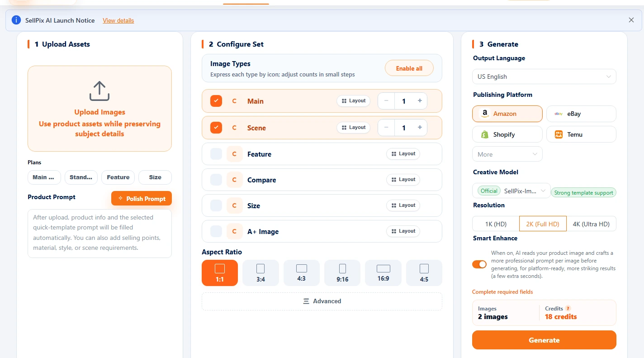Click the Generate button
Screen dimensions: 644x358
point(544,340)
